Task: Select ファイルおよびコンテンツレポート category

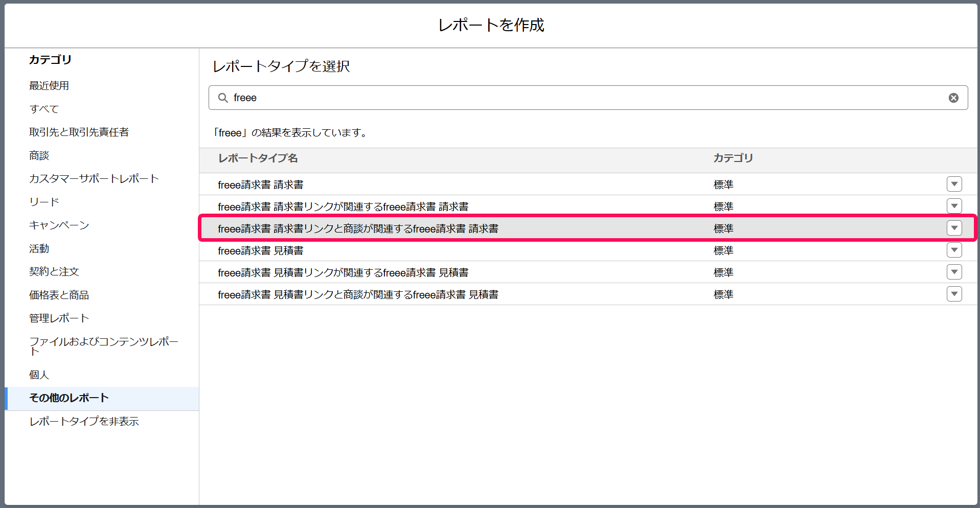Action: click(x=104, y=346)
